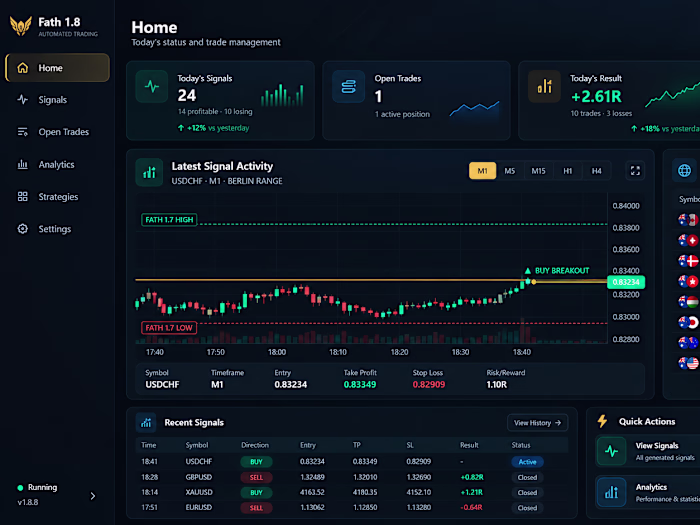Click the FATH 1.7 LOW level label
This screenshot has width=700, height=525.
(x=169, y=328)
